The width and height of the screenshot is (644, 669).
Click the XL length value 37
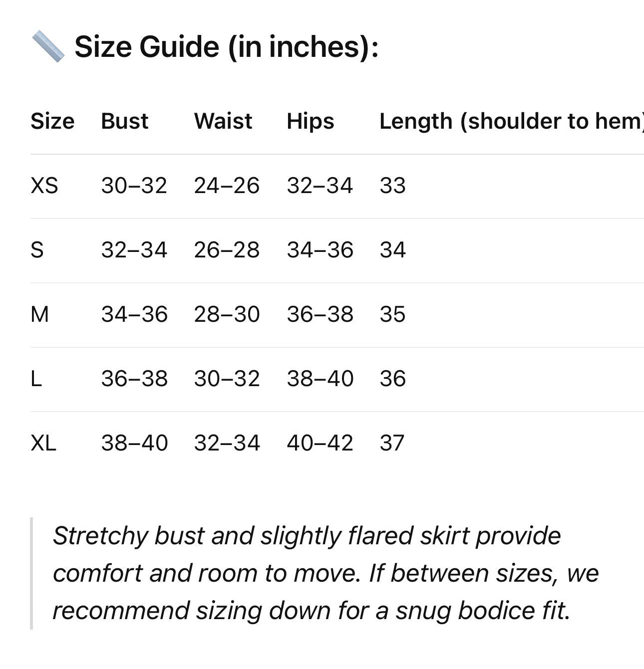[x=392, y=443]
